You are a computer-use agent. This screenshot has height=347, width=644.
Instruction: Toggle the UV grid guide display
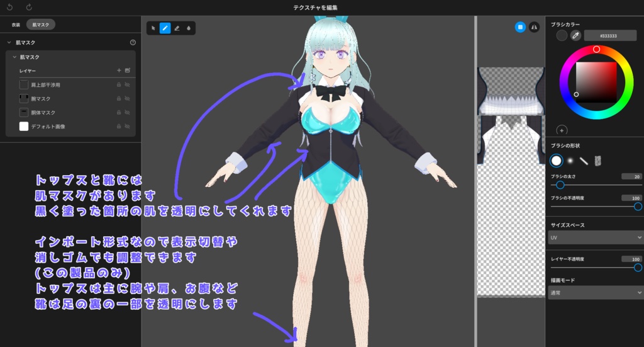point(520,27)
